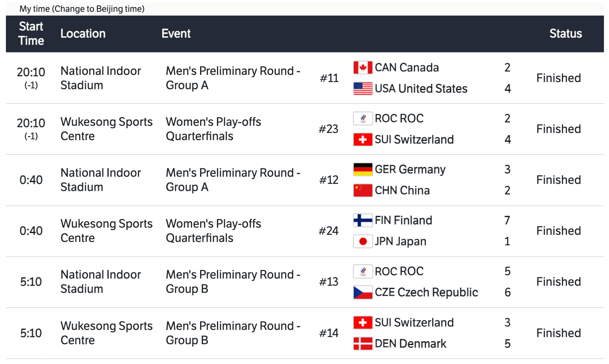Click the Canada flag icon

click(x=363, y=67)
